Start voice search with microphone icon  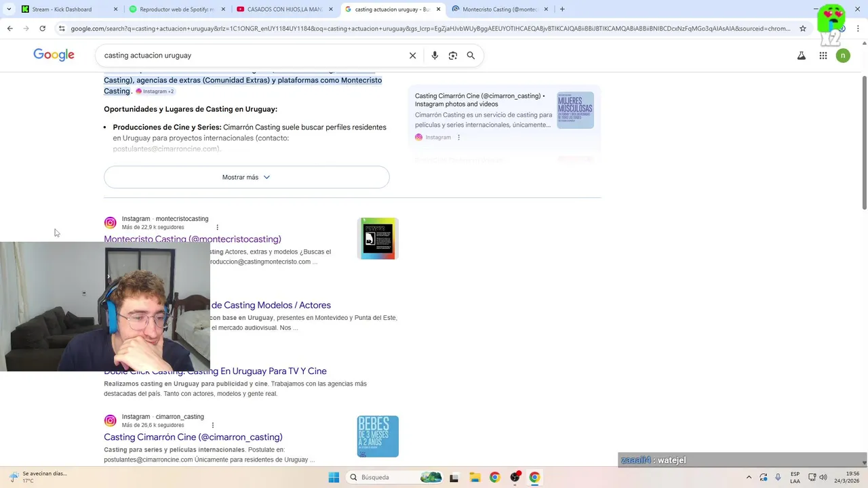coord(435,56)
